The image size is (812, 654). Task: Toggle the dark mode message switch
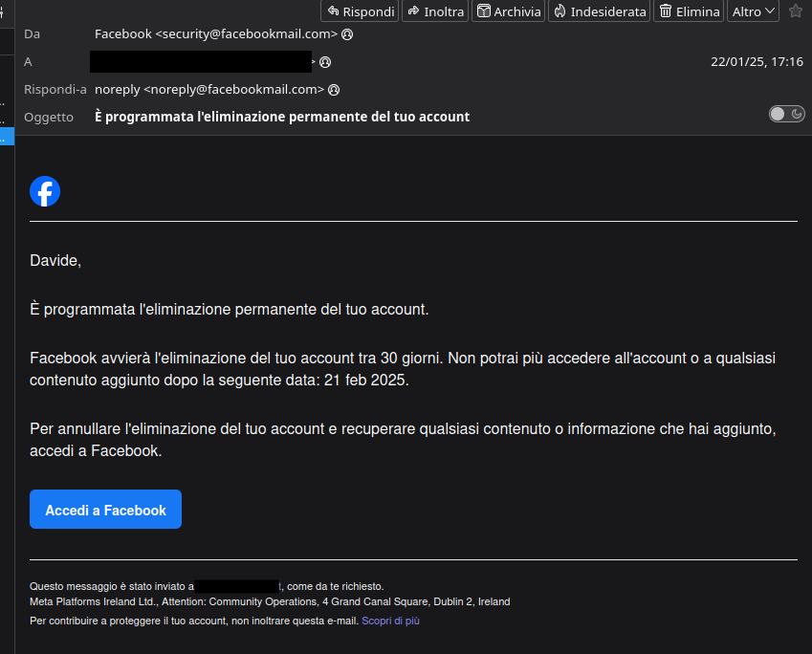point(787,115)
